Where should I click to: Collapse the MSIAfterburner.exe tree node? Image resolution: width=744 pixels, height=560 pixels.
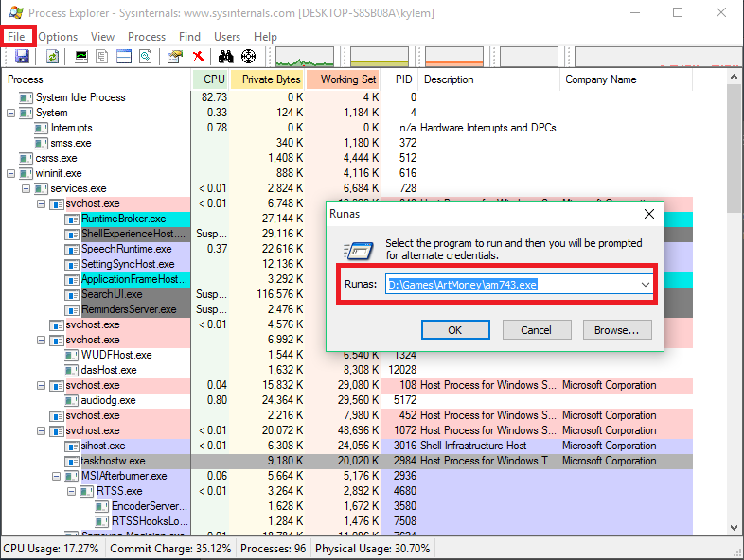tap(57, 476)
